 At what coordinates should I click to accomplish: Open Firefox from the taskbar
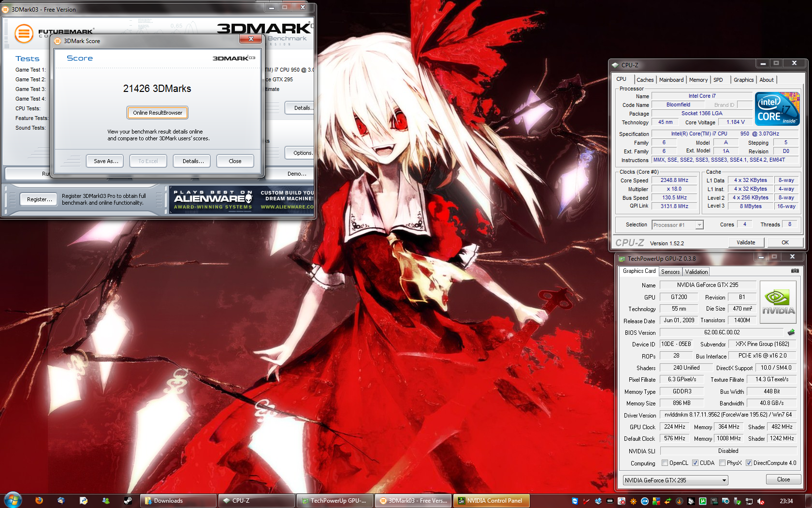[39, 501]
